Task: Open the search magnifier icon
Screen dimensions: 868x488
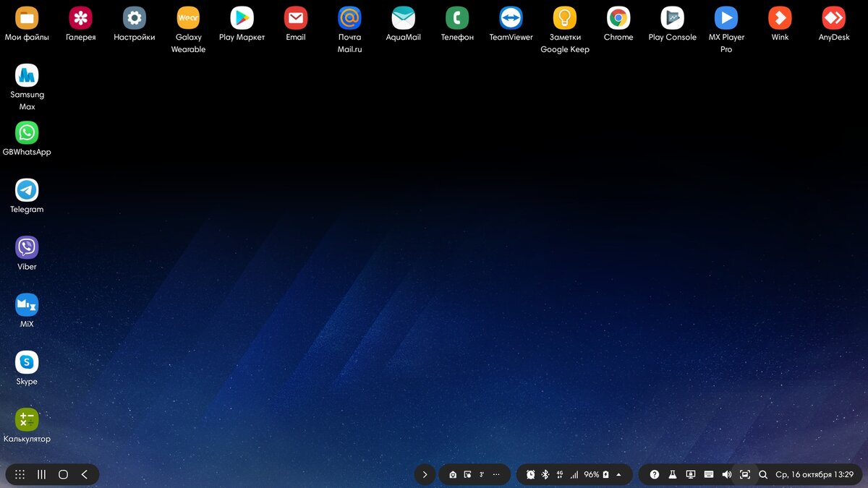Action: click(763, 475)
